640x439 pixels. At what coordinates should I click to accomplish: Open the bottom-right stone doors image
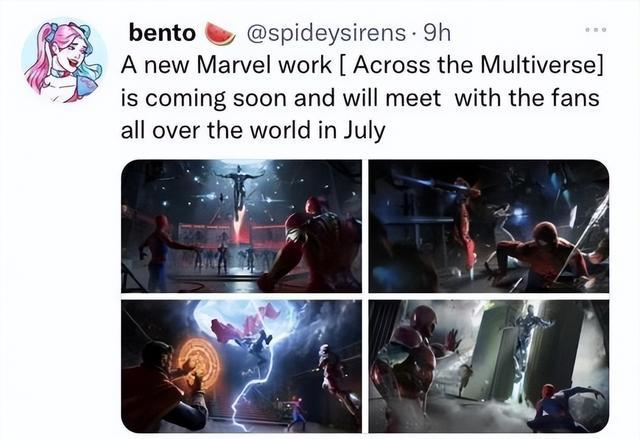pyautogui.click(x=489, y=366)
